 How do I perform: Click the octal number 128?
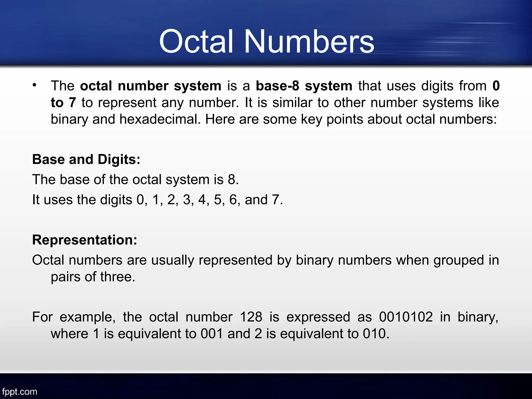[251, 317]
